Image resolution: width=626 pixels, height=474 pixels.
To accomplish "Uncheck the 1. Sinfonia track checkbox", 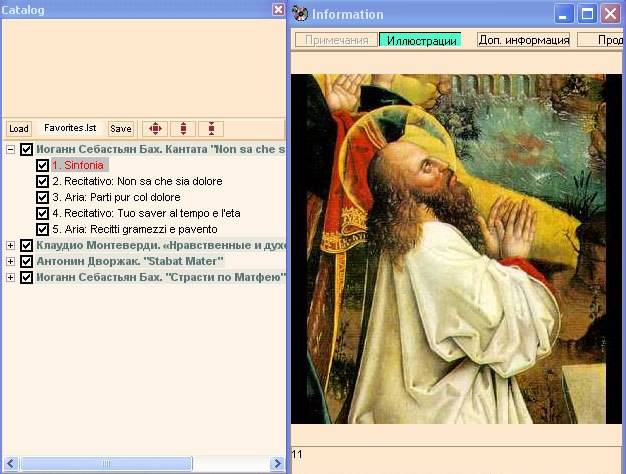I will tap(42, 165).
